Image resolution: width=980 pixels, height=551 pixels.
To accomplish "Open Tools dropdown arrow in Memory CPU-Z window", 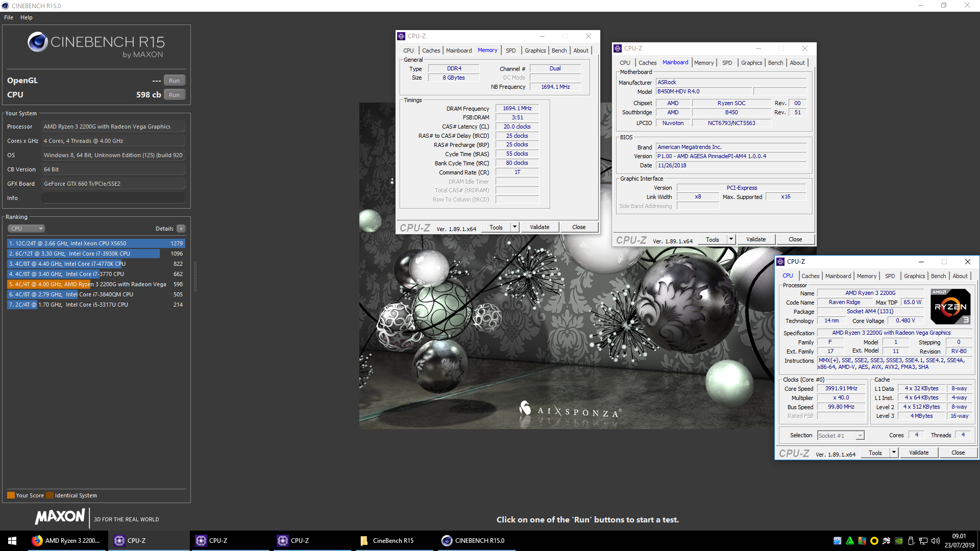I will coord(514,227).
